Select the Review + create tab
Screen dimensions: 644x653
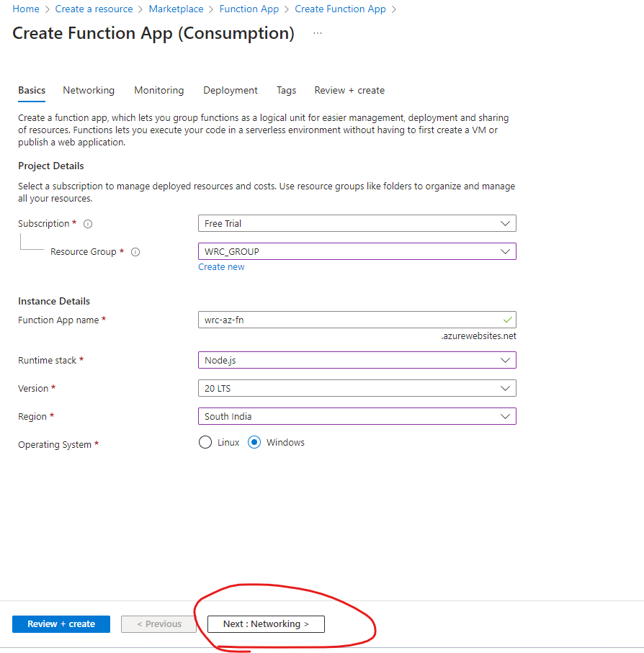pyautogui.click(x=349, y=91)
